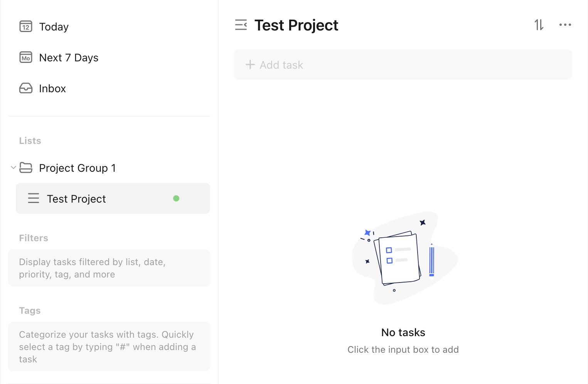
Task: Click the Inbox tray icon
Action: click(26, 88)
